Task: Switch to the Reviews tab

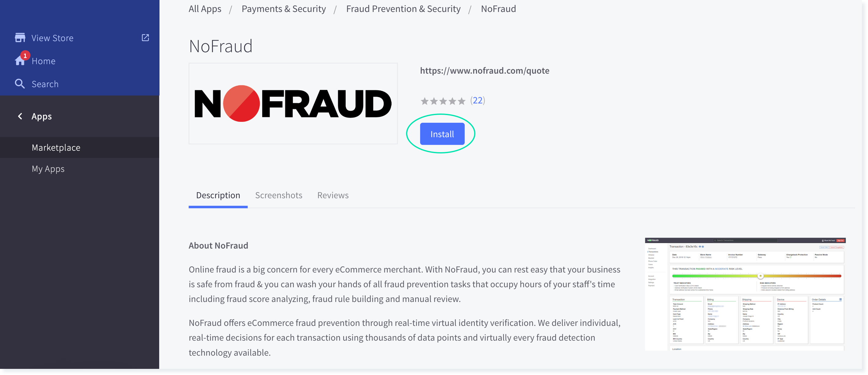Action: coord(332,195)
